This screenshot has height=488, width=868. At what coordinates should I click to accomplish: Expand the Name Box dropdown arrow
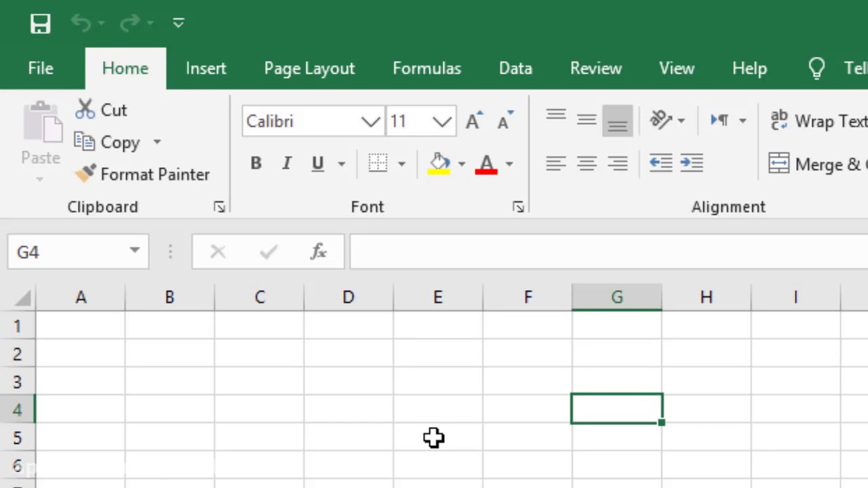click(x=135, y=251)
